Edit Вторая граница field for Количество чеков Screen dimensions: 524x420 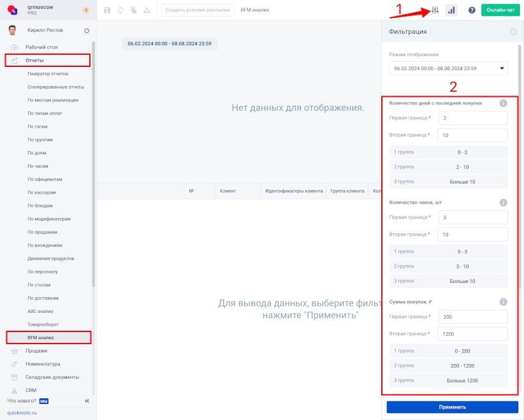click(x=472, y=235)
